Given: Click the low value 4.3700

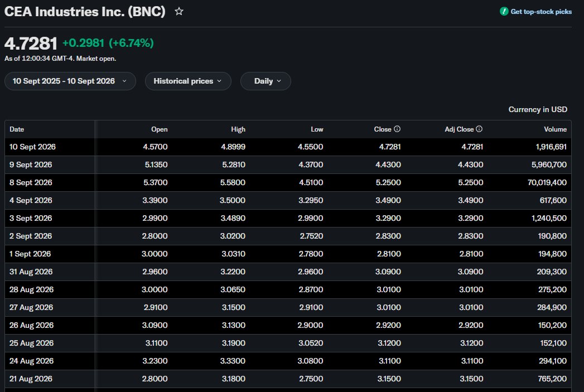Looking at the screenshot, I should pos(311,165).
